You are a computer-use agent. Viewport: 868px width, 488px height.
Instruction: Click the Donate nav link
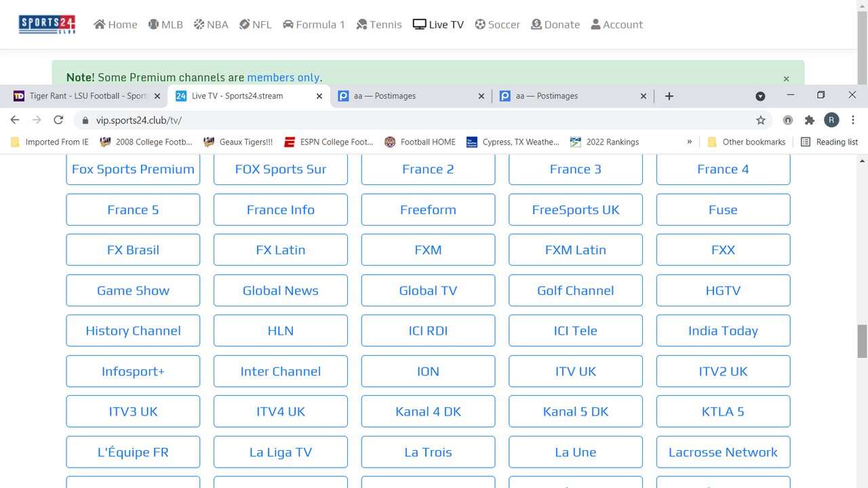[x=555, y=24]
